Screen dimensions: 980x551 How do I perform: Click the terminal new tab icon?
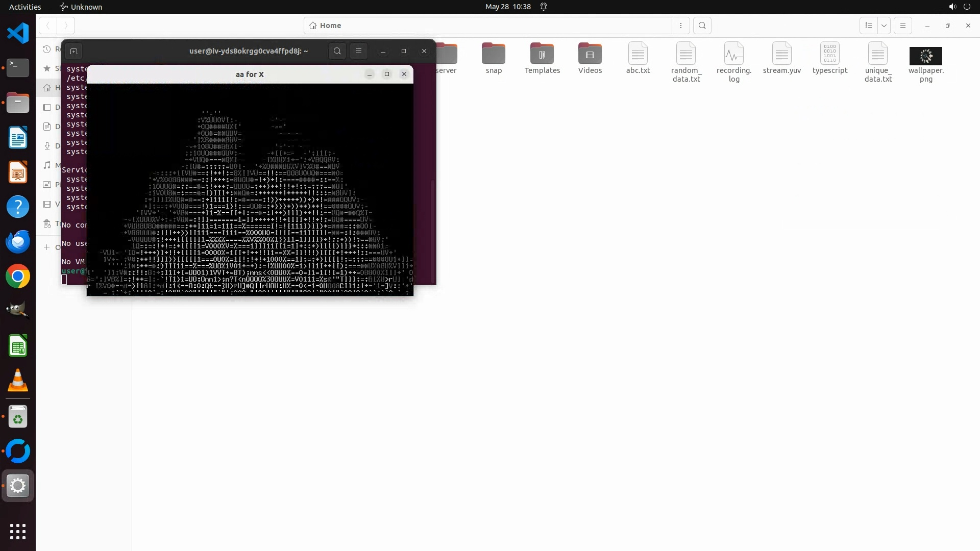pos(73,51)
